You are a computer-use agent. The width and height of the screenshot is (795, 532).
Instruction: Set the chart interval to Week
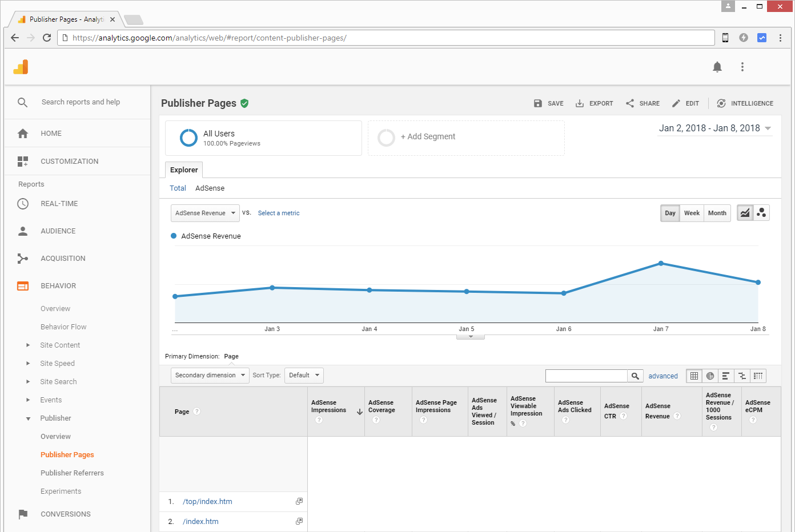pyautogui.click(x=692, y=213)
